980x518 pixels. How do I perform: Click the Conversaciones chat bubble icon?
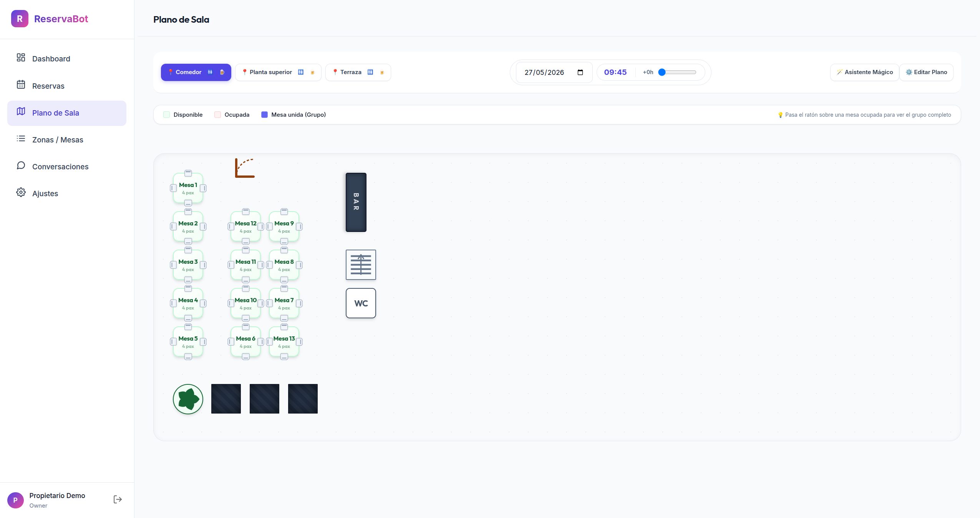21,165
